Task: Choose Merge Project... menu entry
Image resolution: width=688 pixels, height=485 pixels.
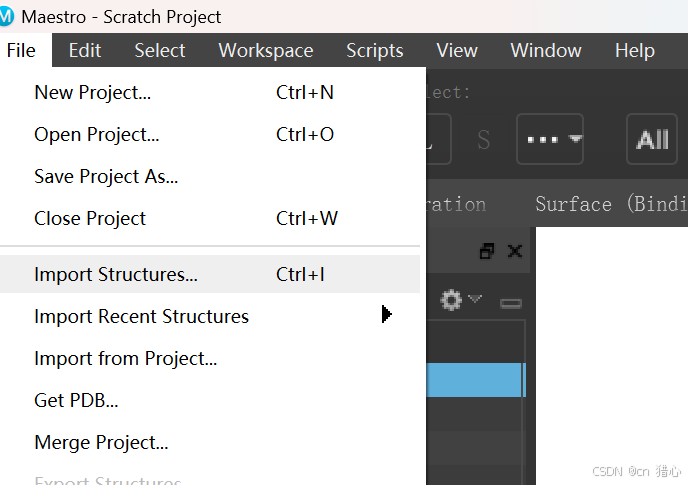Action: 210,442
